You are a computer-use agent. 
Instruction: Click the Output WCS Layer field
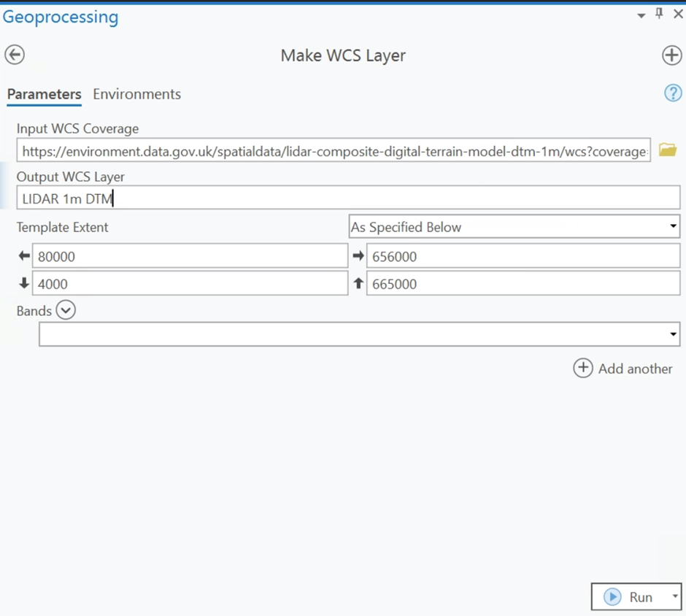pos(348,198)
